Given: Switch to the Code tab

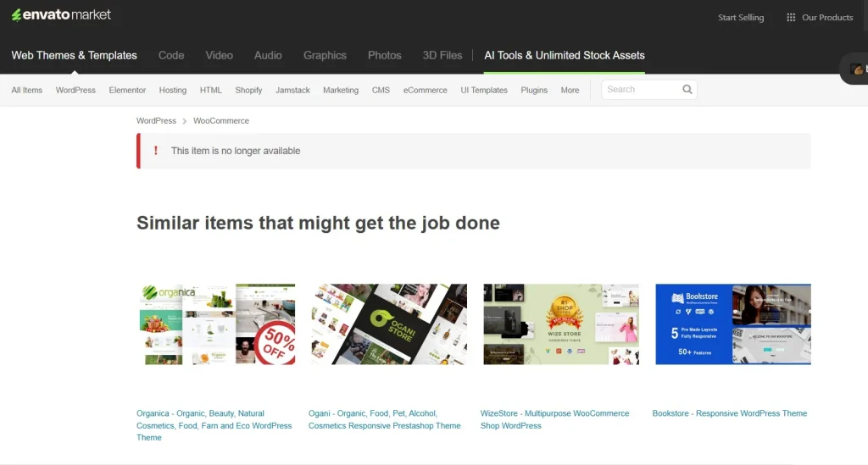Looking at the screenshot, I should [171, 55].
